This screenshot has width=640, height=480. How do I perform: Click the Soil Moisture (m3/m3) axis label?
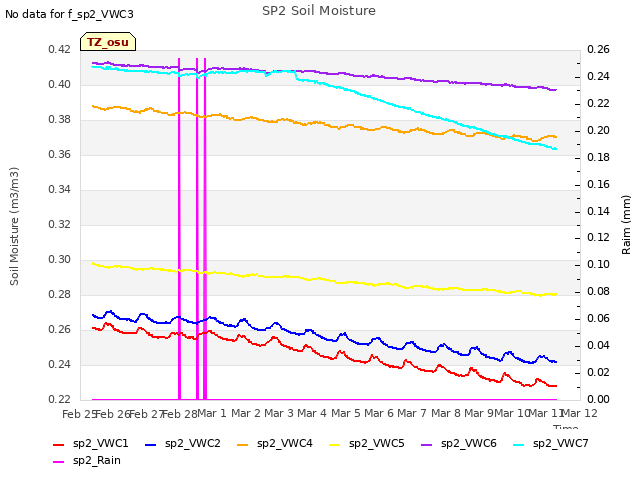point(14,226)
